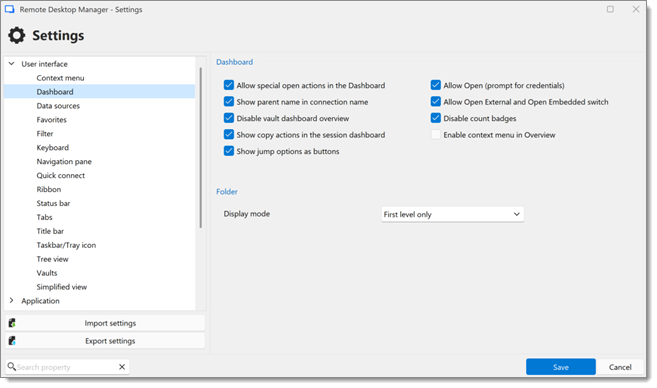The image size is (657, 388).
Task: Open Quick connect settings
Action: click(x=61, y=175)
